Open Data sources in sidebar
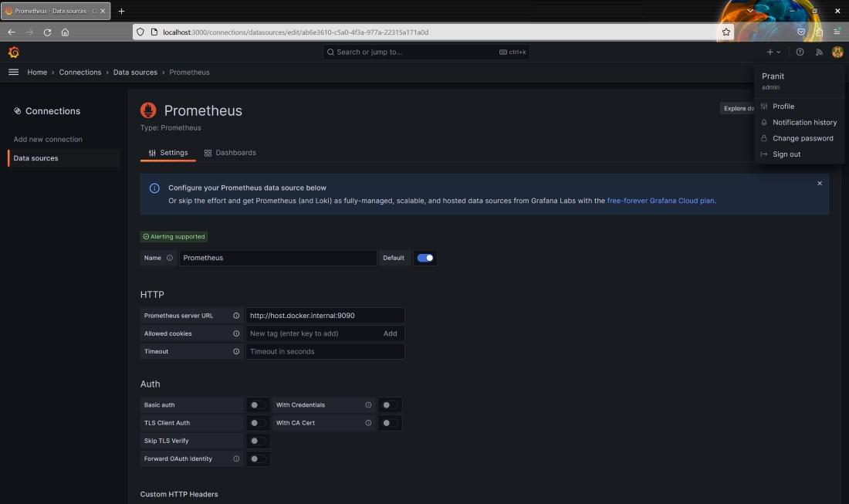The width and height of the screenshot is (849, 504). pos(63,158)
